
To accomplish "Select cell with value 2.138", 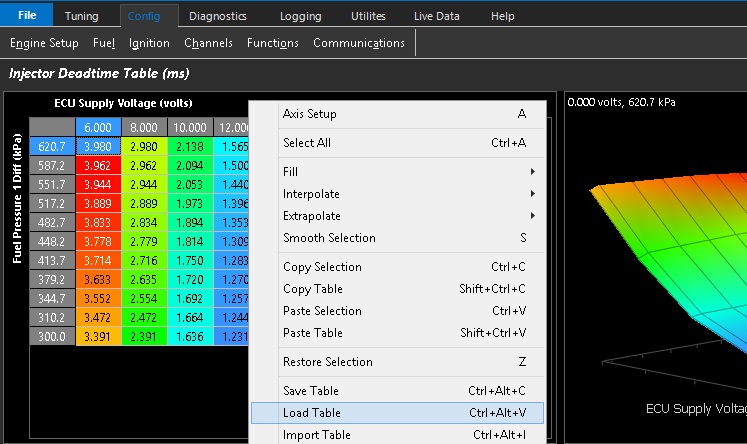I will (x=190, y=146).
